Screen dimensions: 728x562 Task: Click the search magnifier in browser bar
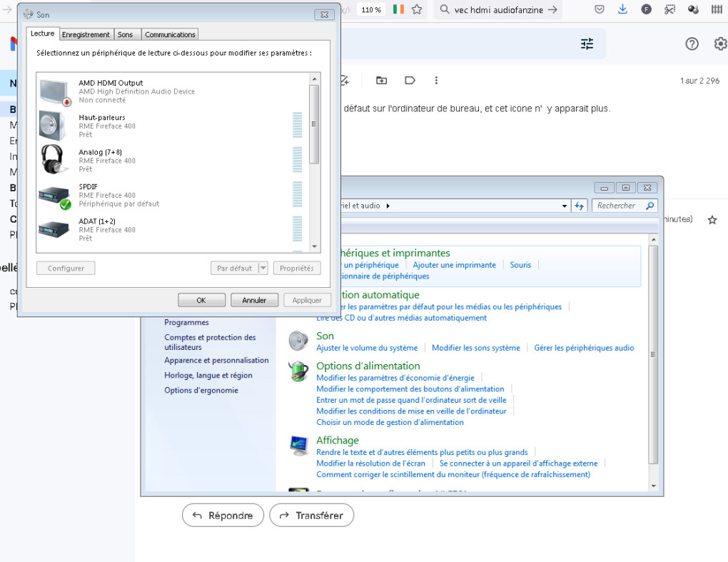click(x=445, y=9)
